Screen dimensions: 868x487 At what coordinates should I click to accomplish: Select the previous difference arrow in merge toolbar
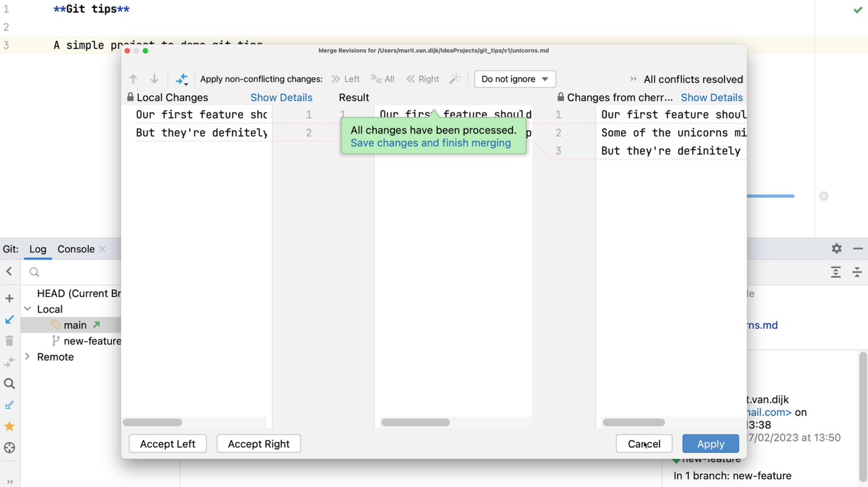point(133,79)
